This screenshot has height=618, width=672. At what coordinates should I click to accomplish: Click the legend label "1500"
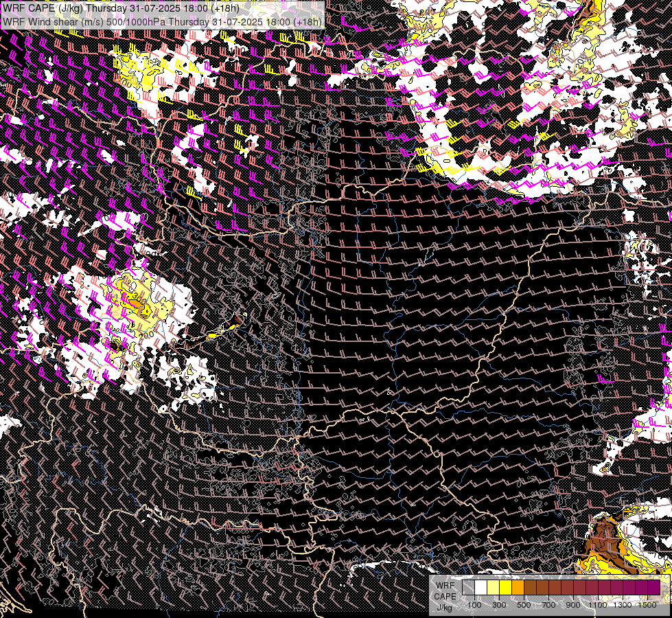(x=647, y=605)
